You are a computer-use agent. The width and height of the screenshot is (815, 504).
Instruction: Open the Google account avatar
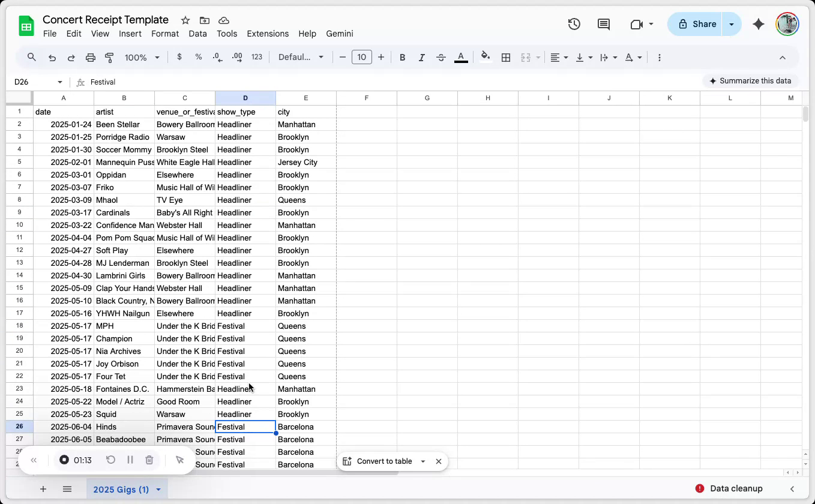point(787,24)
